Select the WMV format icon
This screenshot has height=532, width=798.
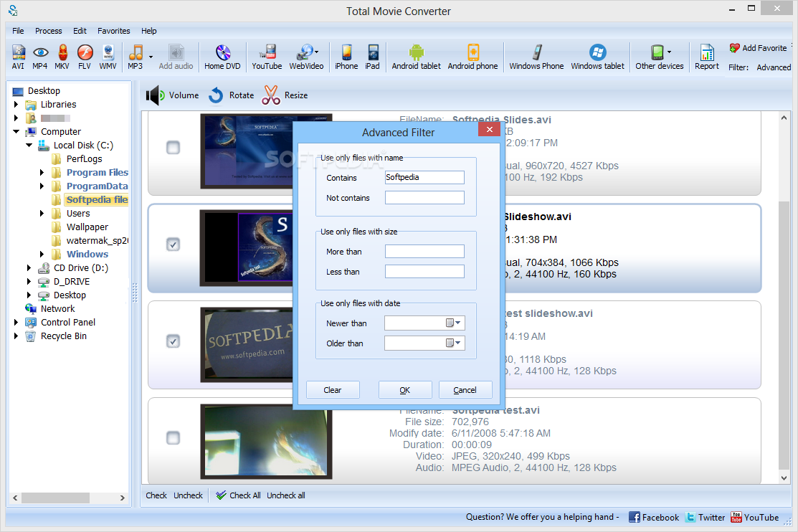coord(108,57)
